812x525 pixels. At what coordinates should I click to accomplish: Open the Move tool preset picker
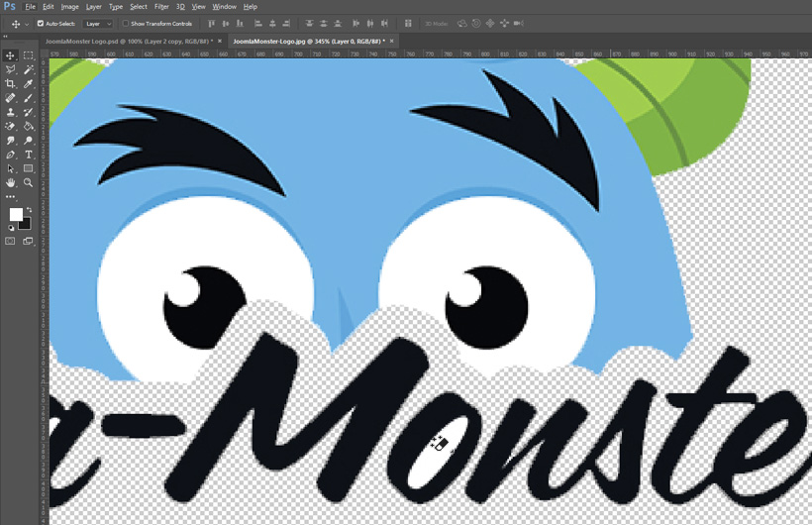click(x=27, y=24)
